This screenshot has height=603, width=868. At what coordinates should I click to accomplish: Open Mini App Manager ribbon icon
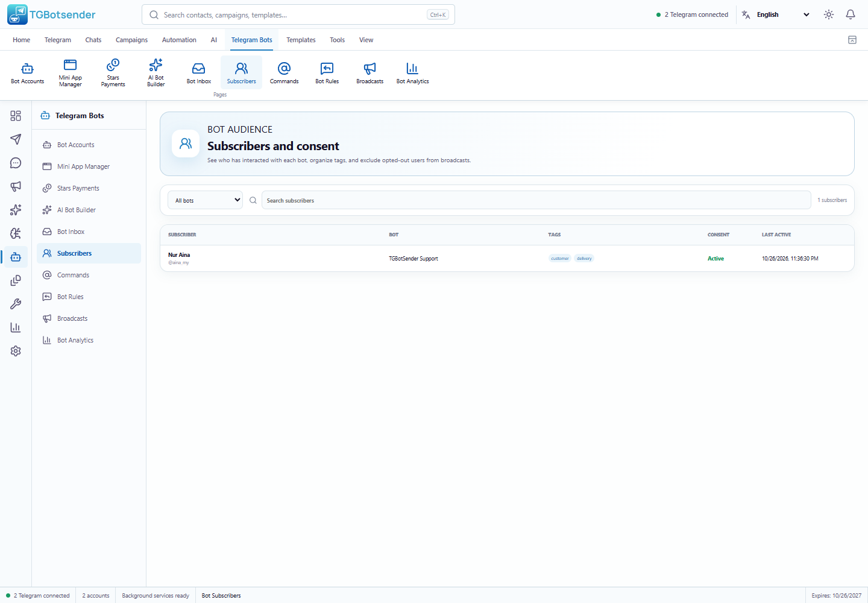click(70, 72)
